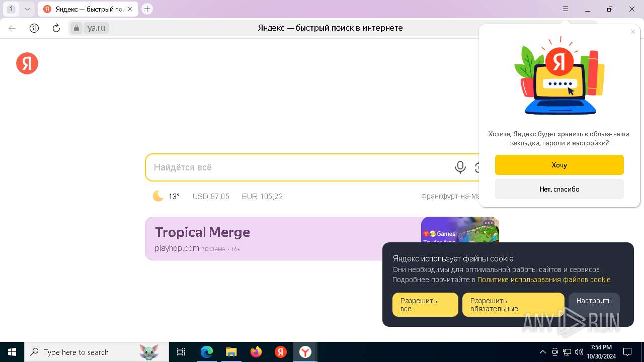
Task: Launch Microsoft Edge from the taskbar
Action: [207, 352]
